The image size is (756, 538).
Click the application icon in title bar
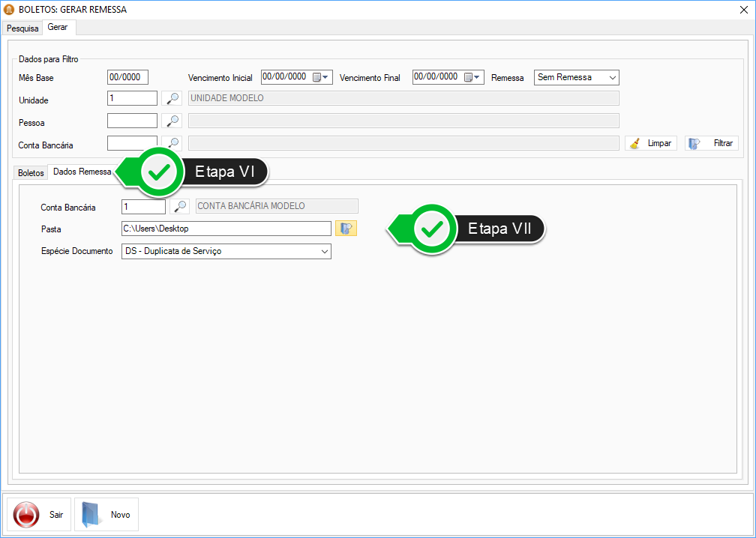tap(9, 9)
